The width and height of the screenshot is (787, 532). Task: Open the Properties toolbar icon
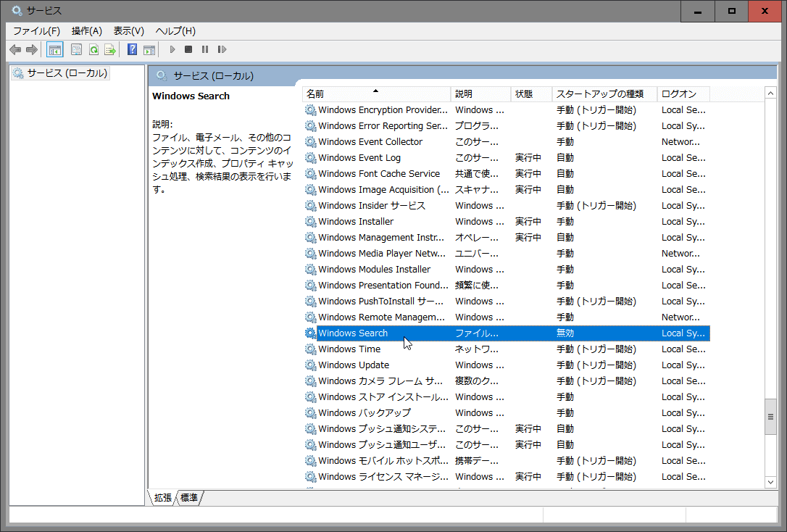(x=76, y=49)
